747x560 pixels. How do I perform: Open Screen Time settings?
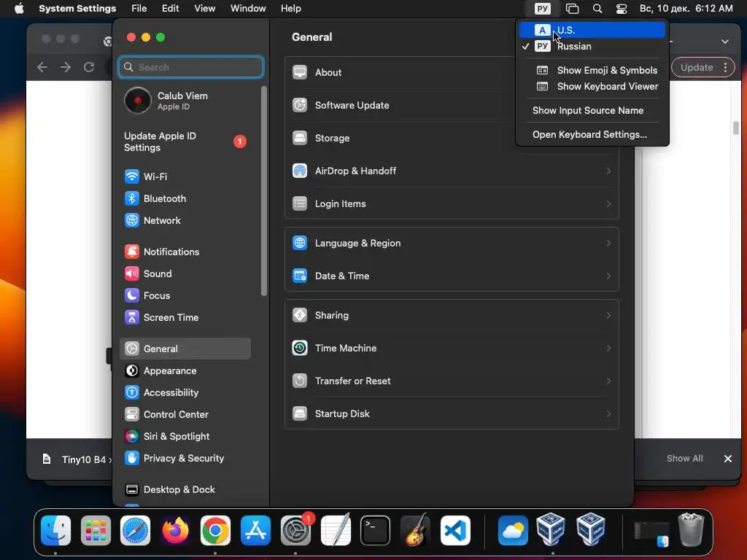tap(161, 318)
